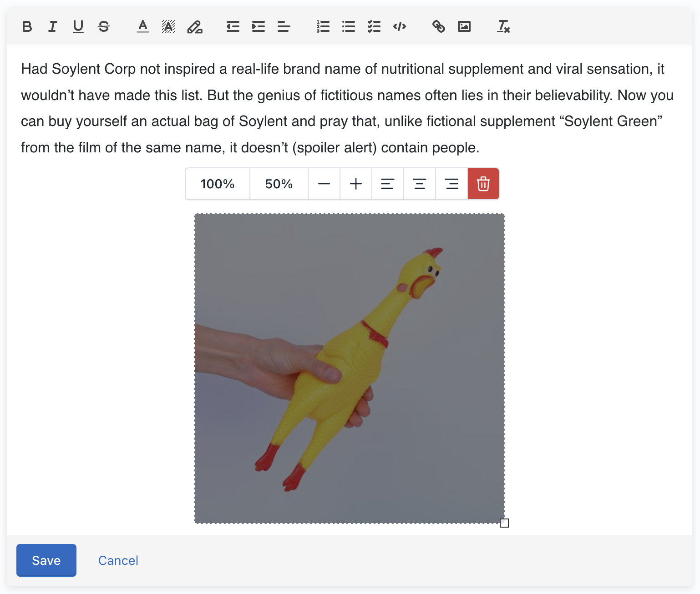This screenshot has width=700, height=594.
Task: Clear text formatting
Action: coord(503,27)
